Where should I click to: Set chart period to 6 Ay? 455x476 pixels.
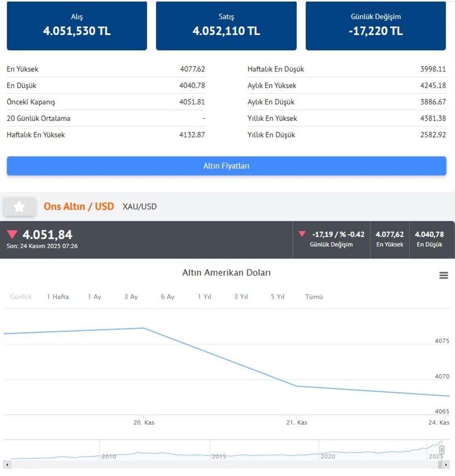[167, 297]
